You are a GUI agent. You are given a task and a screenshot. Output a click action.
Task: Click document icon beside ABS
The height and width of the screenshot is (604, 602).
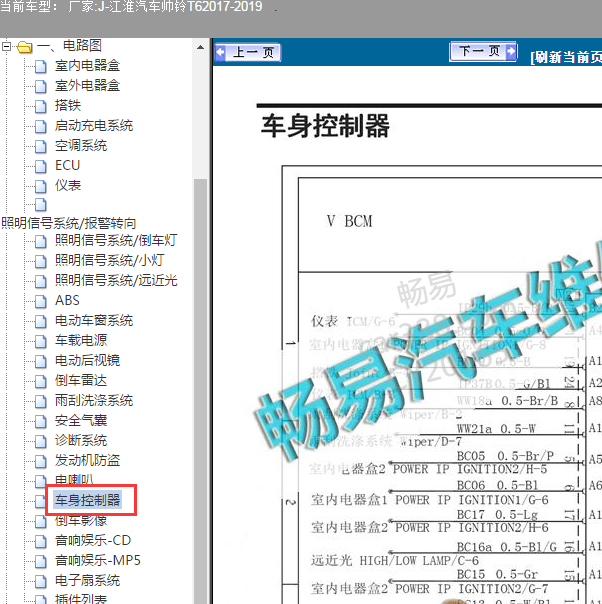tap(41, 301)
